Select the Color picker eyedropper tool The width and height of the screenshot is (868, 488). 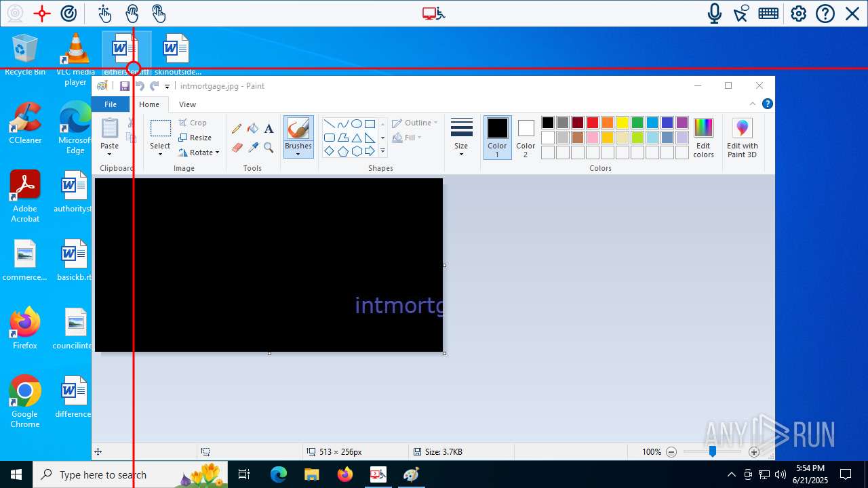tap(253, 147)
